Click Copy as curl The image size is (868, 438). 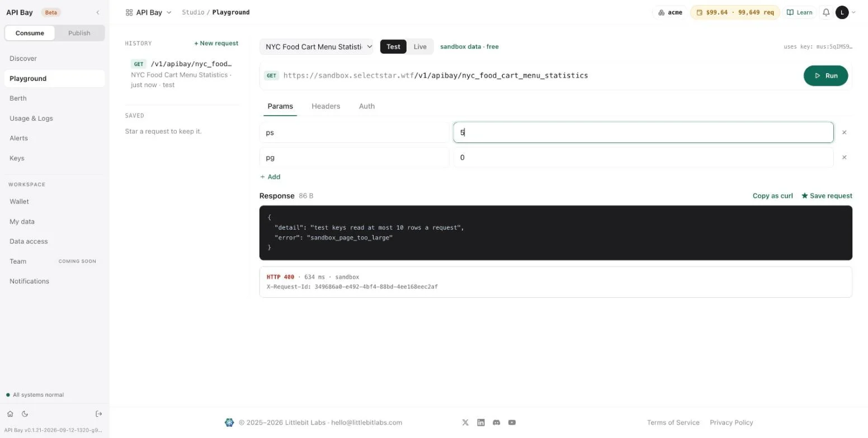coord(773,196)
